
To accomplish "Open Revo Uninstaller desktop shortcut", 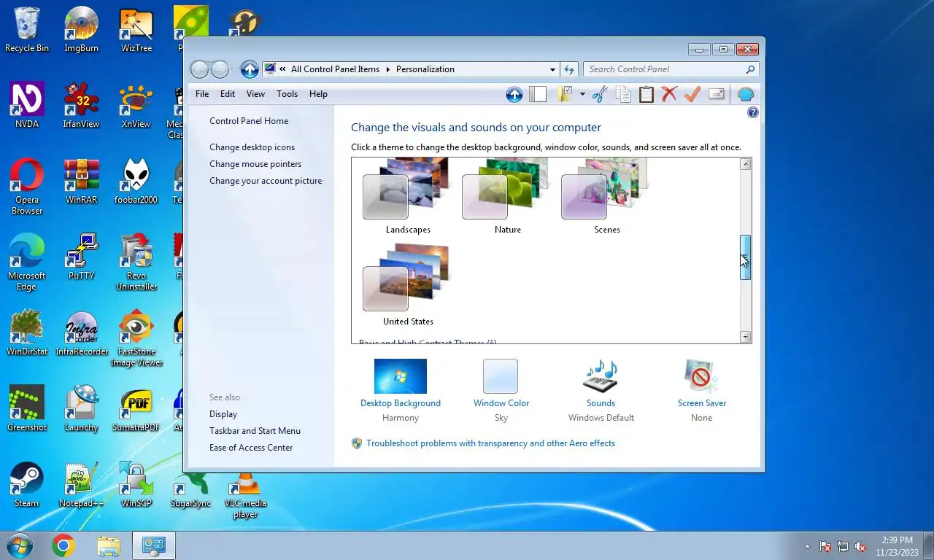I will tap(136, 262).
